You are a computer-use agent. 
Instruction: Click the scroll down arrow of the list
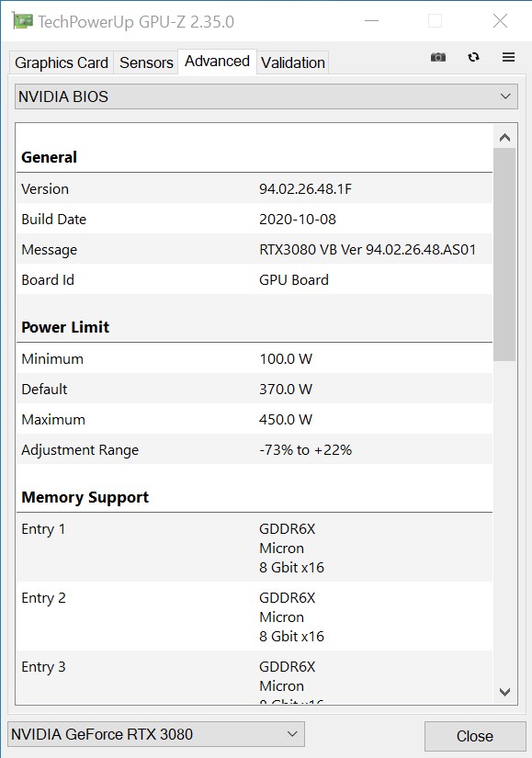505,692
